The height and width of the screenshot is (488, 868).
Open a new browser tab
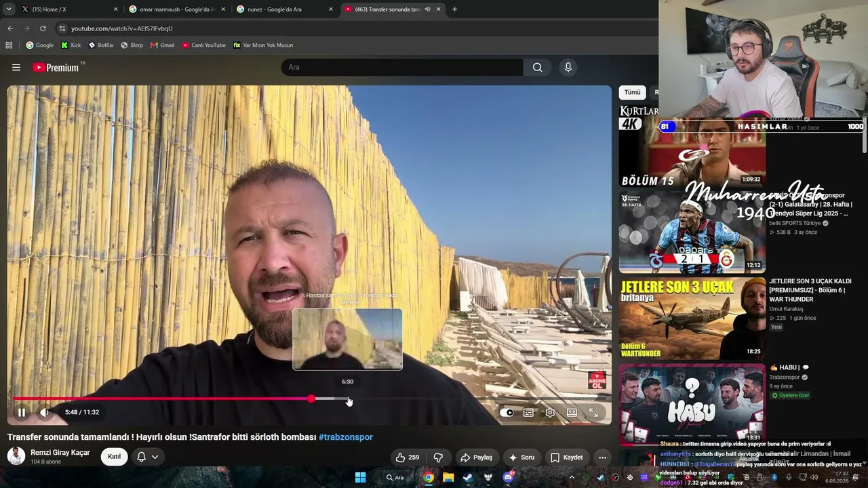coord(454,9)
